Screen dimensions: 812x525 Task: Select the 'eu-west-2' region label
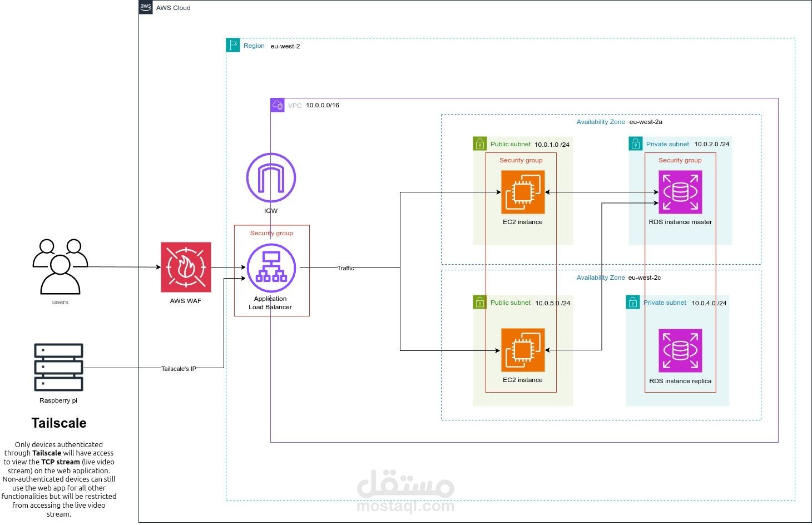(x=285, y=46)
